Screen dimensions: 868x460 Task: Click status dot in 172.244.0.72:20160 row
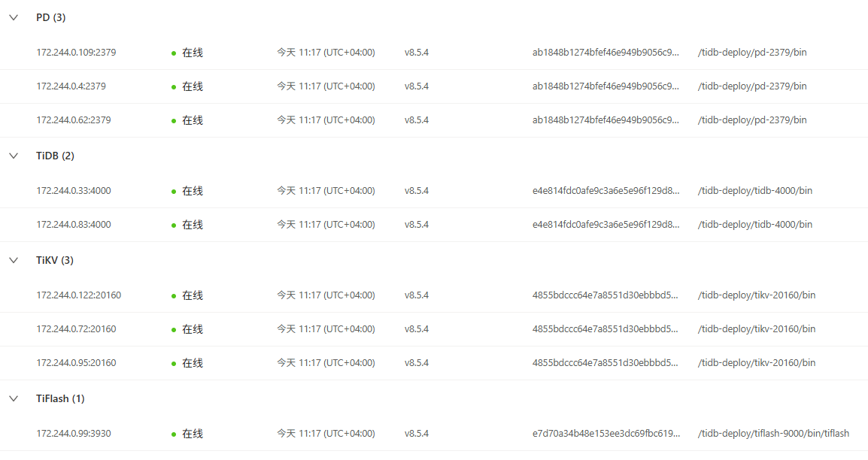click(174, 330)
